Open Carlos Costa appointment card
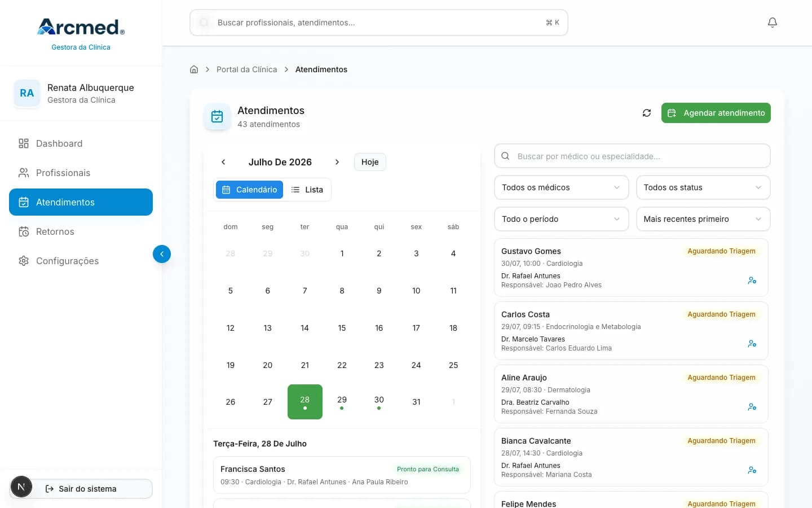 [x=631, y=331]
